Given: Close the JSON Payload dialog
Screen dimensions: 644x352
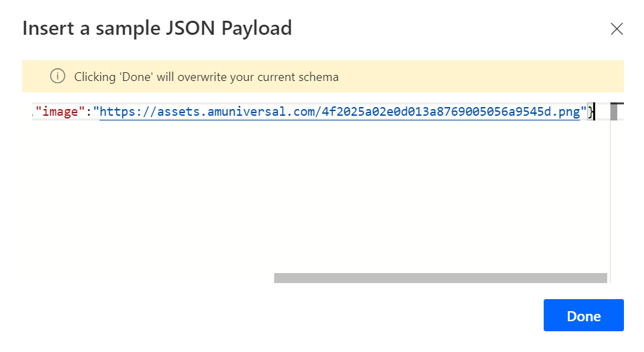Looking at the screenshot, I should pyautogui.click(x=617, y=29).
